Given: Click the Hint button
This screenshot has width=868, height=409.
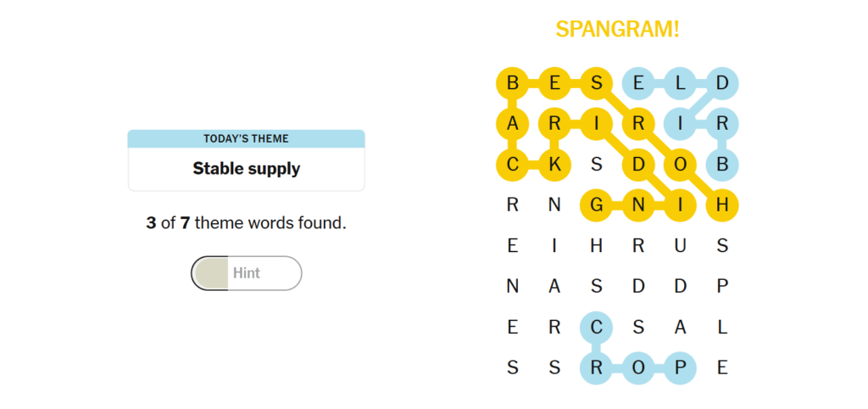Looking at the screenshot, I should [x=247, y=273].
